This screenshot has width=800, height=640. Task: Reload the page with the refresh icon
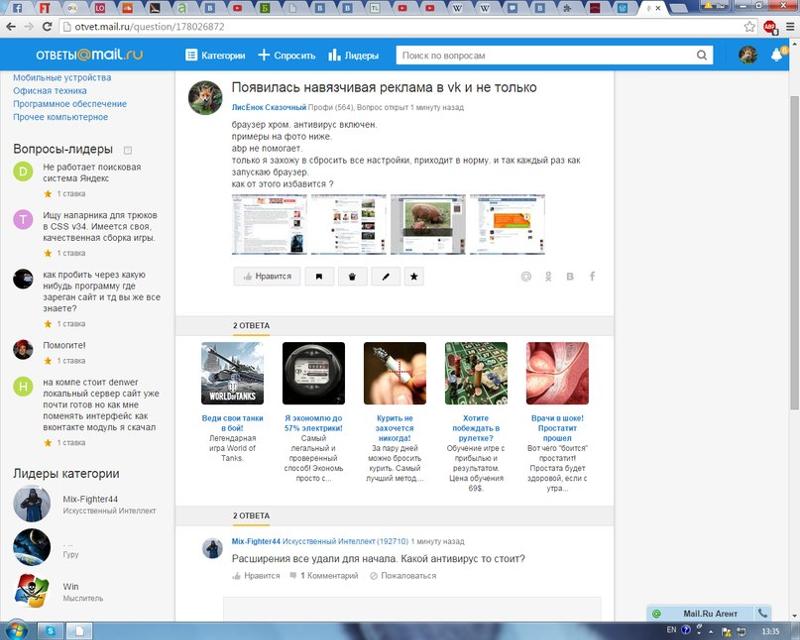tap(47, 27)
